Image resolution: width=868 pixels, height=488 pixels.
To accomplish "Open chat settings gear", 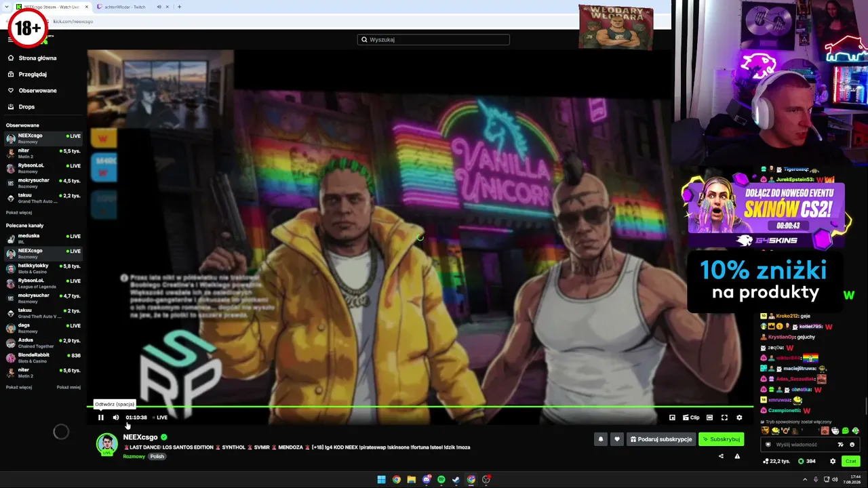I will click(x=833, y=462).
